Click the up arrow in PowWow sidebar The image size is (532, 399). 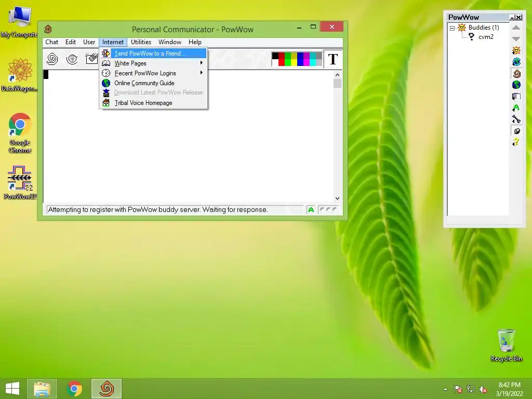(516, 28)
